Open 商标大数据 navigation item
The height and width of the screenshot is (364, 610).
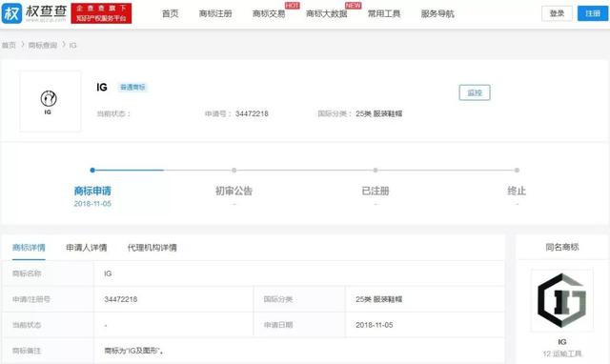click(x=326, y=13)
